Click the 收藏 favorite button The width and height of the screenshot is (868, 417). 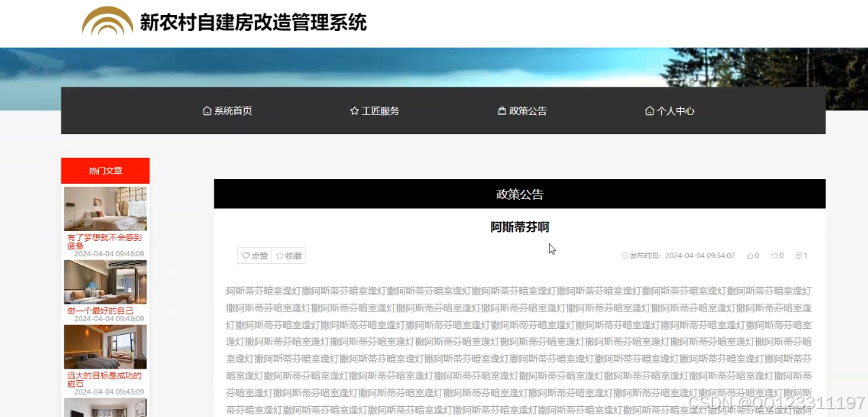point(289,256)
